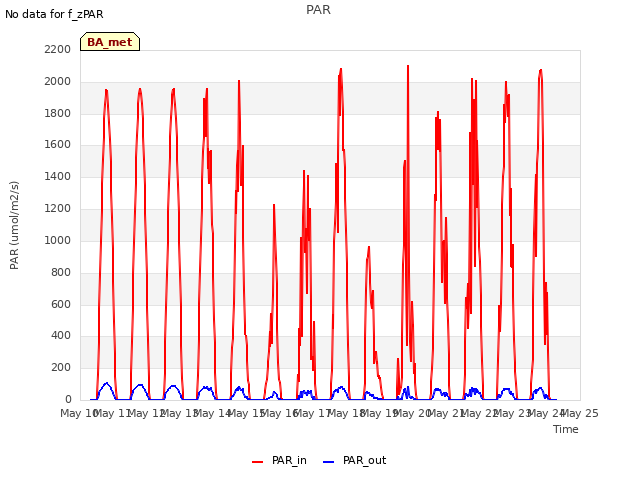This screenshot has height=480, width=640.
Task: Click the red PAR_in legend swatch
Action: [258, 462]
